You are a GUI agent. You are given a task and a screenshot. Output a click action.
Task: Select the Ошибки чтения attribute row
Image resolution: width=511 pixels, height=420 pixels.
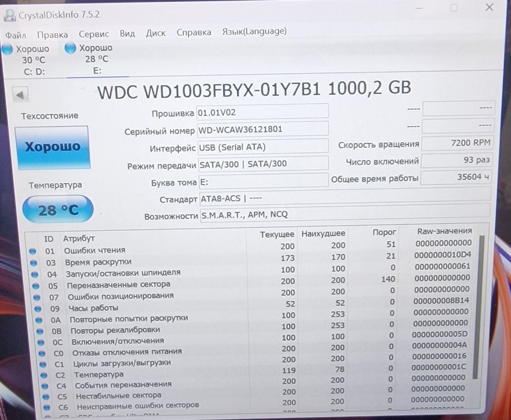[x=251, y=247]
